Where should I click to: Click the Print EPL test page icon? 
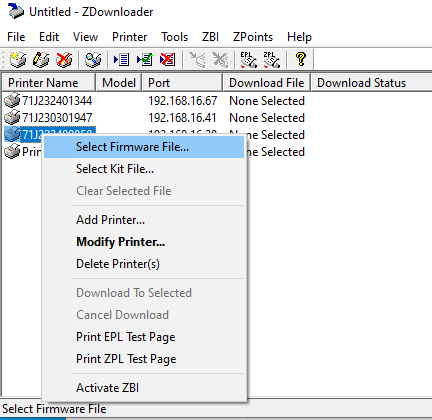[x=249, y=60]
